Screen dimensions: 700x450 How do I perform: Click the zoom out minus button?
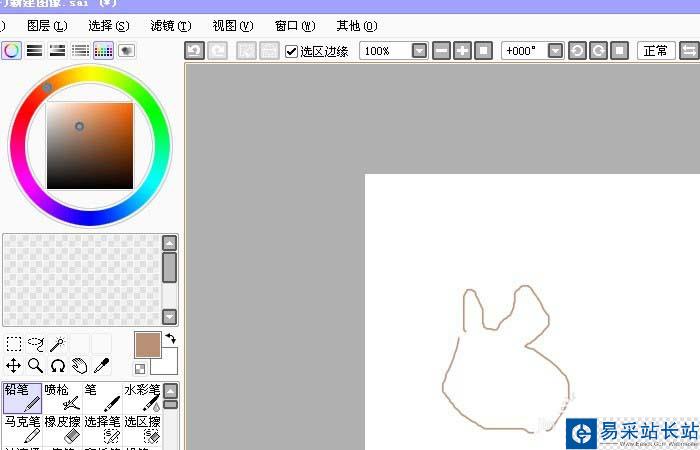pyautogui.click(x=442, y=51)
